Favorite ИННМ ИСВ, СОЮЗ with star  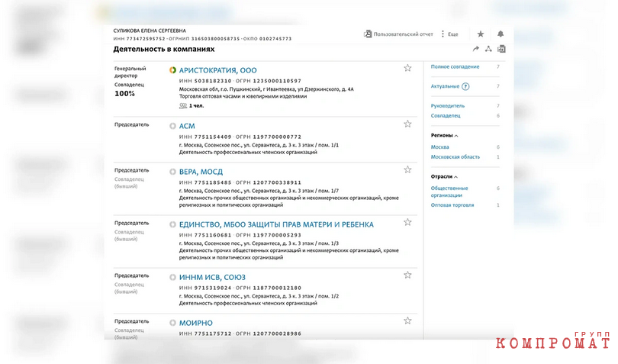point(407,275)
